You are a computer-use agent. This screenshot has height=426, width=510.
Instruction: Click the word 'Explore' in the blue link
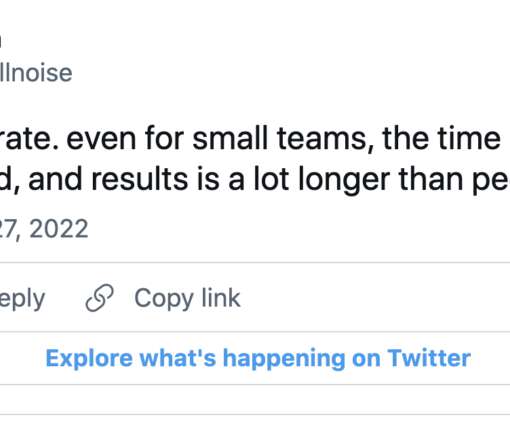point(89,359)
